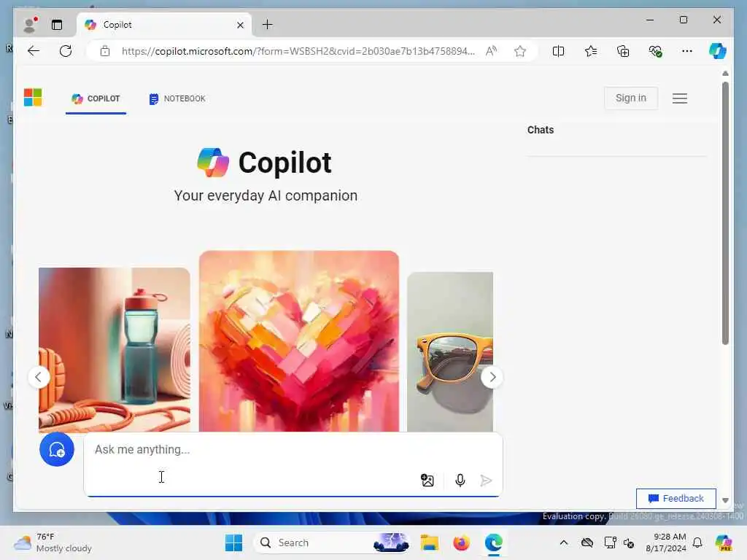The height and width of the screenshot is (560, 747).
Task: Click the taskbar Search box
Action: coord(333,542)
